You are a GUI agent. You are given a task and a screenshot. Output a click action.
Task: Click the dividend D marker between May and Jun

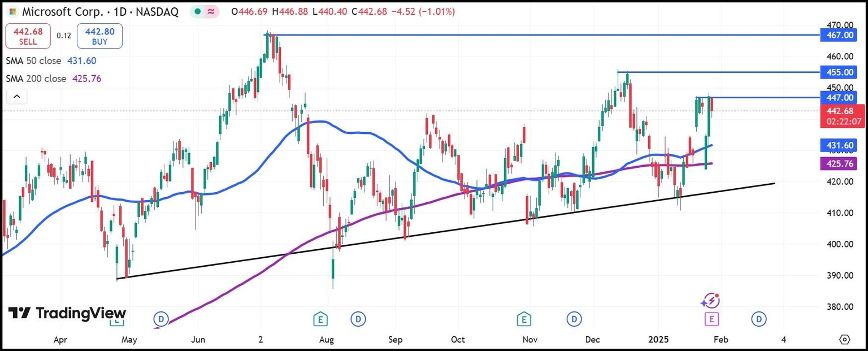pos(161,319)
